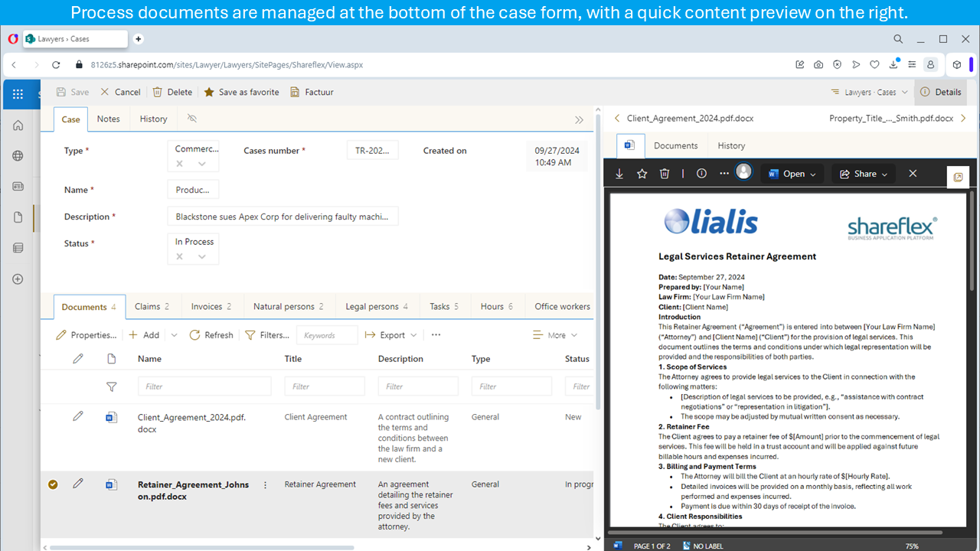Open more options ellipsis in preview toolbar

coord(724,174)
